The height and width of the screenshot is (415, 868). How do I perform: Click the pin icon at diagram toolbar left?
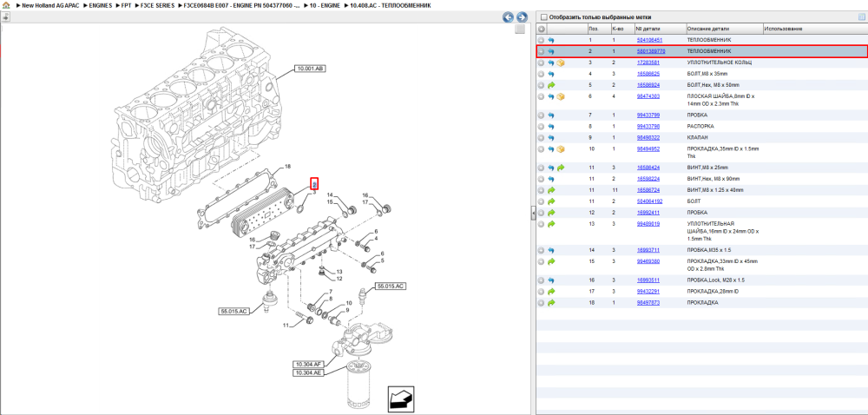coord(5,17)
